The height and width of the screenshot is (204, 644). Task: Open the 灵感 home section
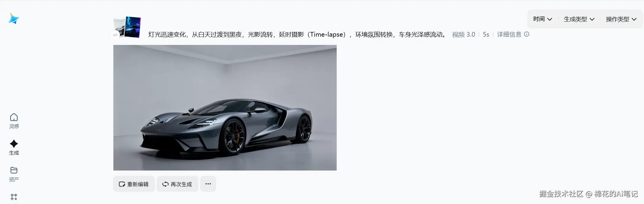click(x=14, y=121)
